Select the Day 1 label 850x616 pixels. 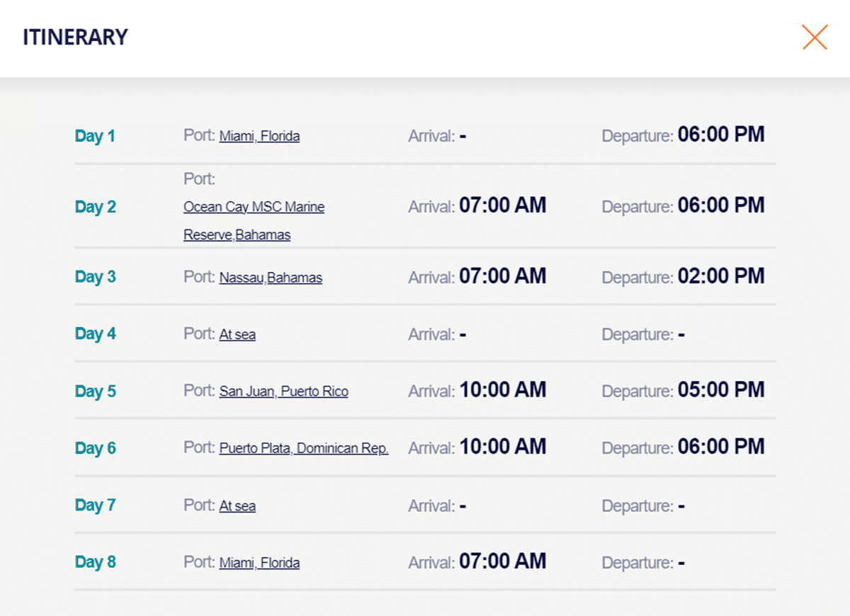point(95,136)
